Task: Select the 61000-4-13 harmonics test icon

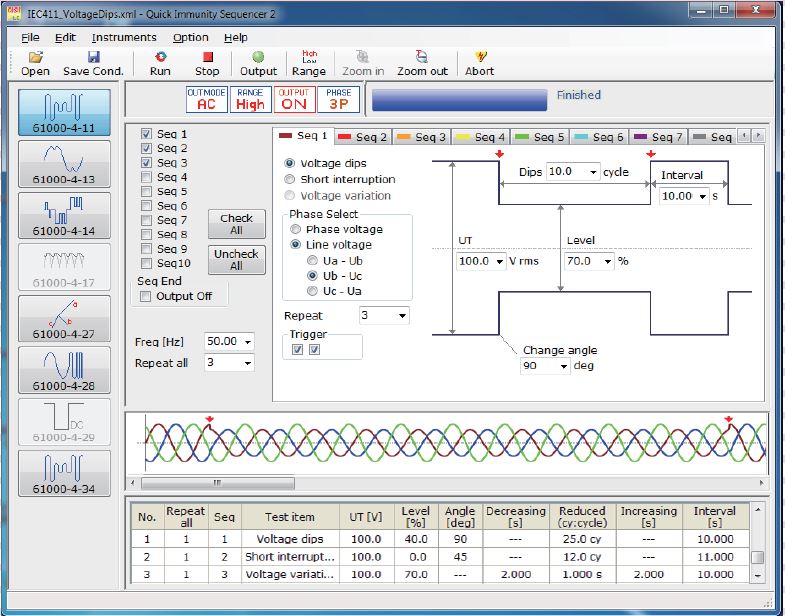Action: (x=64, y=164)
